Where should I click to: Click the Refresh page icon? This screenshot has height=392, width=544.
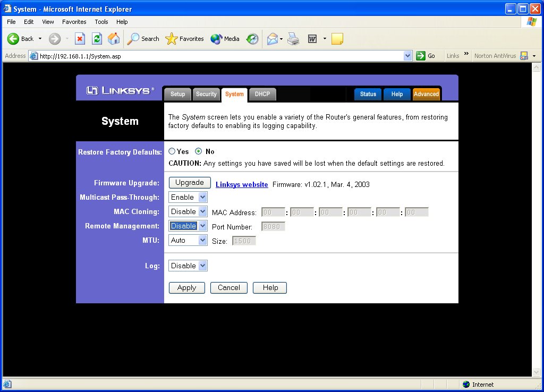tap(97, 39)
